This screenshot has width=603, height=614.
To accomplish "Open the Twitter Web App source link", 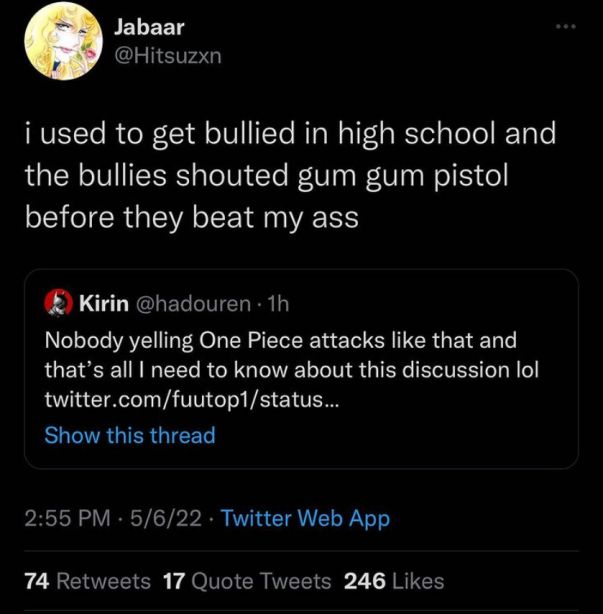I will 304,518.
